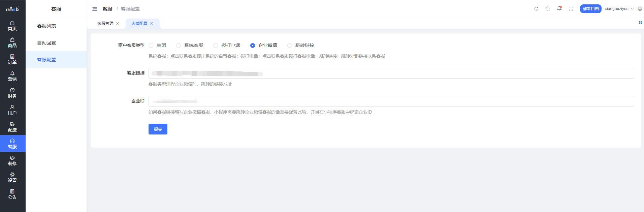
Task: Open 客服列表 in the submenu
Action: [x=46, y=26]
